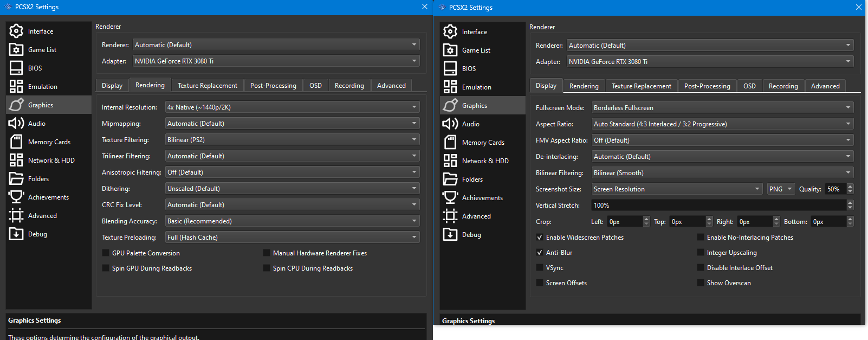Image resolution: width=868 pixels, height=340 pixels.
Task: Click the PCSX2 logo in left title bar
Action: point(8,7)
